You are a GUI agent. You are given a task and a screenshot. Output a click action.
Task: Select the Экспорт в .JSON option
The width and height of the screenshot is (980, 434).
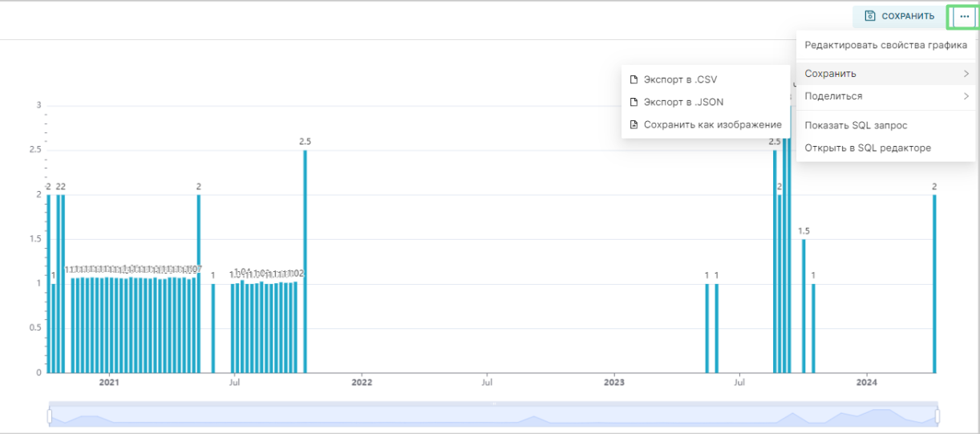[x=683, y=102]
